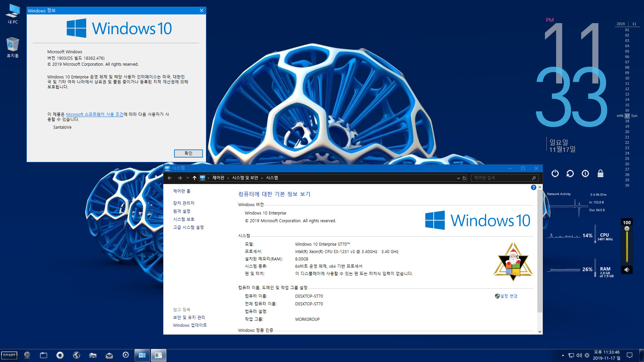Select day 01 in the calendar widget
This screenshot has width=644, height=362.
[x=627, y=30]
